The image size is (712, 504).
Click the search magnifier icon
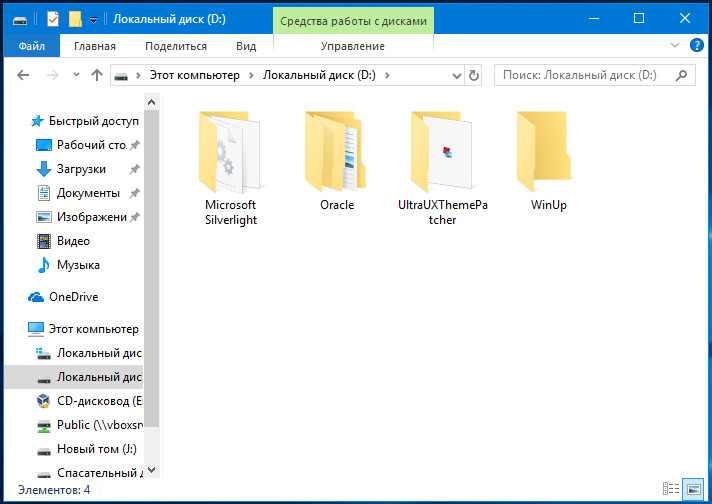681,75
